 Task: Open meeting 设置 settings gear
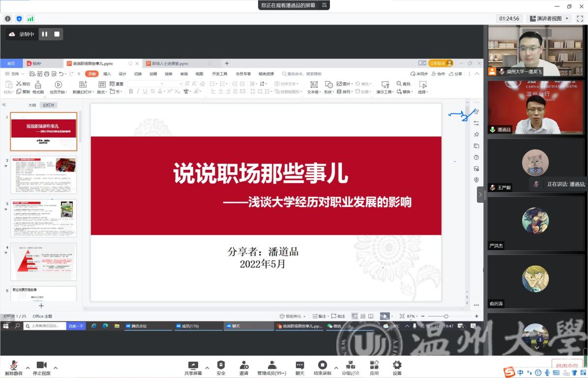397,366
